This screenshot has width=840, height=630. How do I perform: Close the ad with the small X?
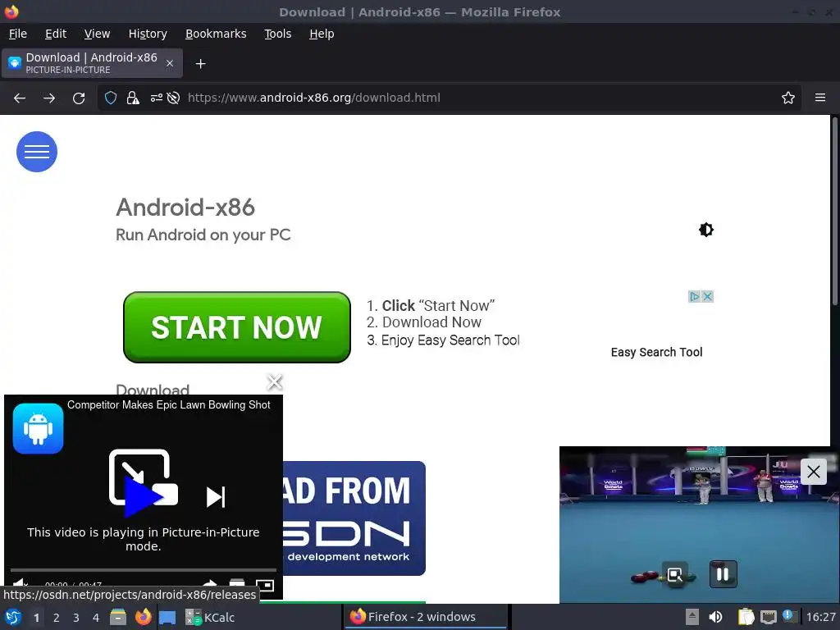point(707,296)
